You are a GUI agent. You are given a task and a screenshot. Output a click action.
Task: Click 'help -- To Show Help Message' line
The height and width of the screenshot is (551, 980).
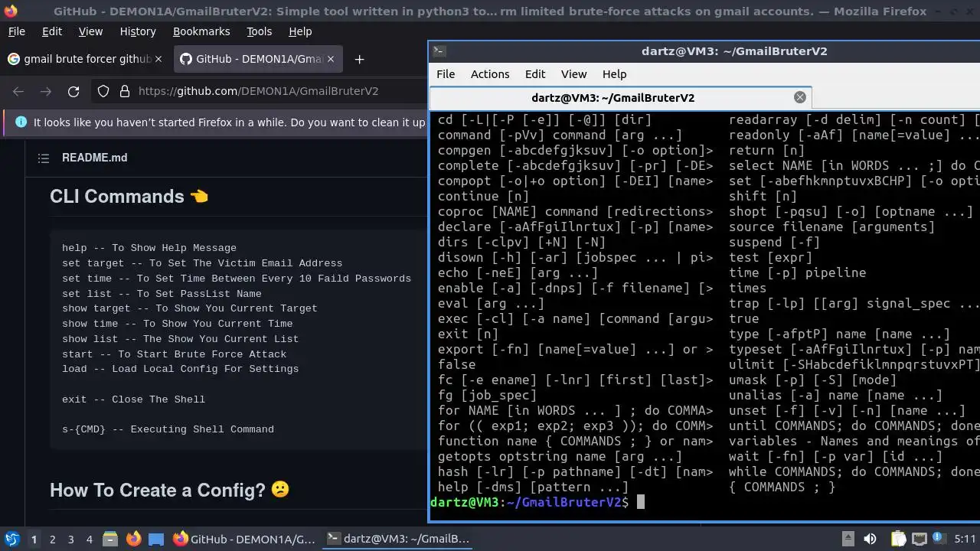(149, 248)
